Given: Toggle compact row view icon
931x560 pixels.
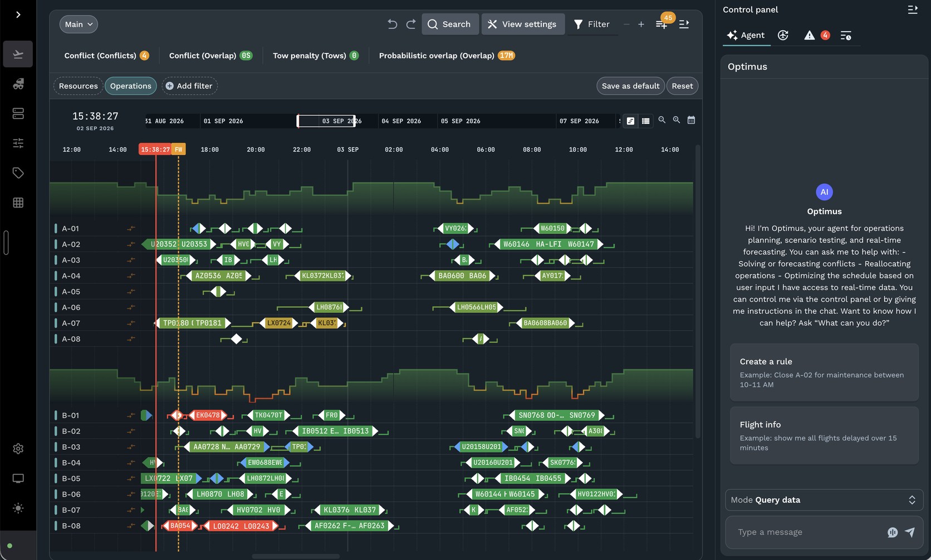Looking at the screenshot, I should tap(645, 121).
